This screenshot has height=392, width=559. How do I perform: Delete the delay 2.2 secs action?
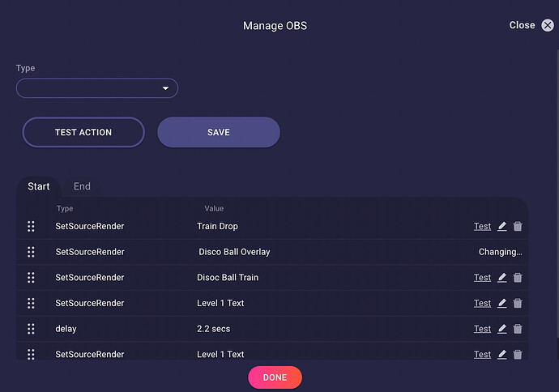(x=518, y=329)
